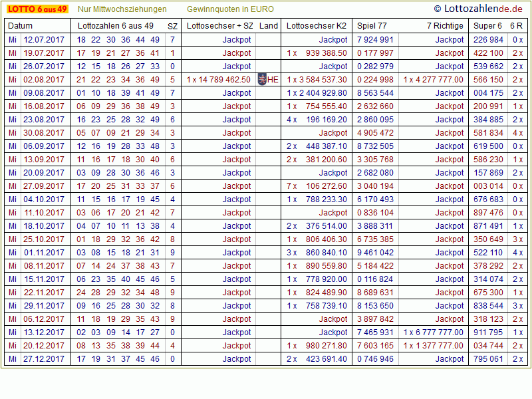Click the 7 Richtige column header
The height and width of the screenshot is (399, 532).
click(445, 26)
